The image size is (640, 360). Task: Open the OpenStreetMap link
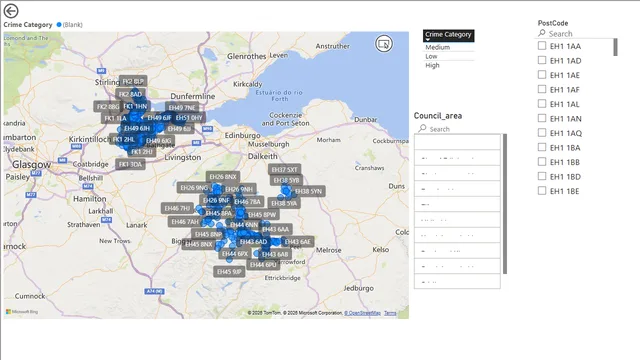pyautogui.click(x=362, y=313)
